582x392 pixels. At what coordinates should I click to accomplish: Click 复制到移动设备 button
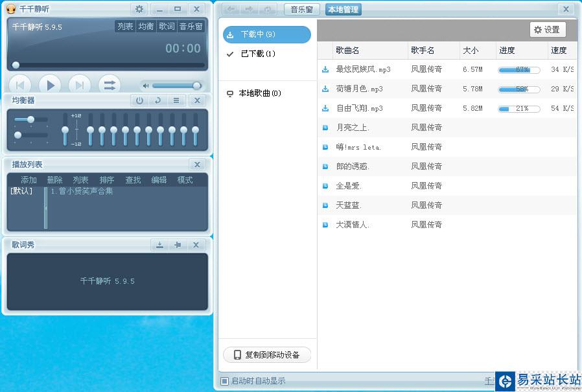(267, 355)
